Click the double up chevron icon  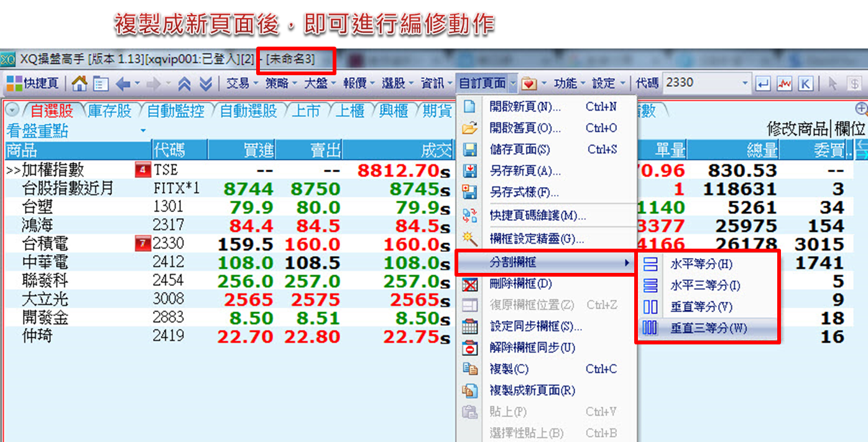(185, 83)
